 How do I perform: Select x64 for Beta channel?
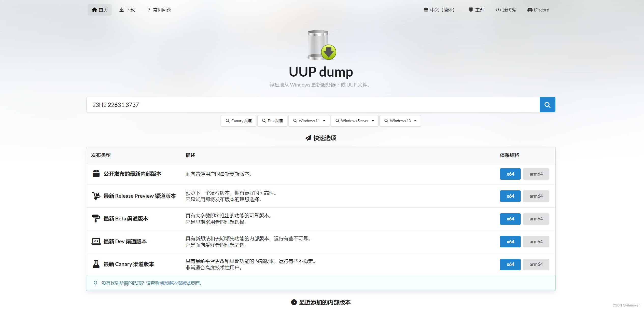(x=510, y=219)
